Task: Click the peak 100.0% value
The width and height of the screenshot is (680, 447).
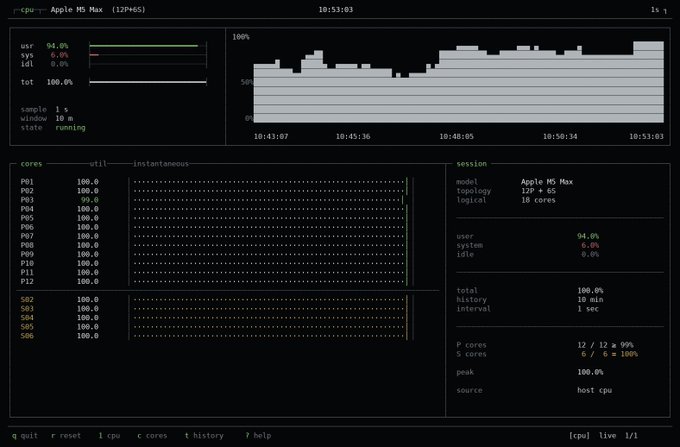Action: [590, 372]
